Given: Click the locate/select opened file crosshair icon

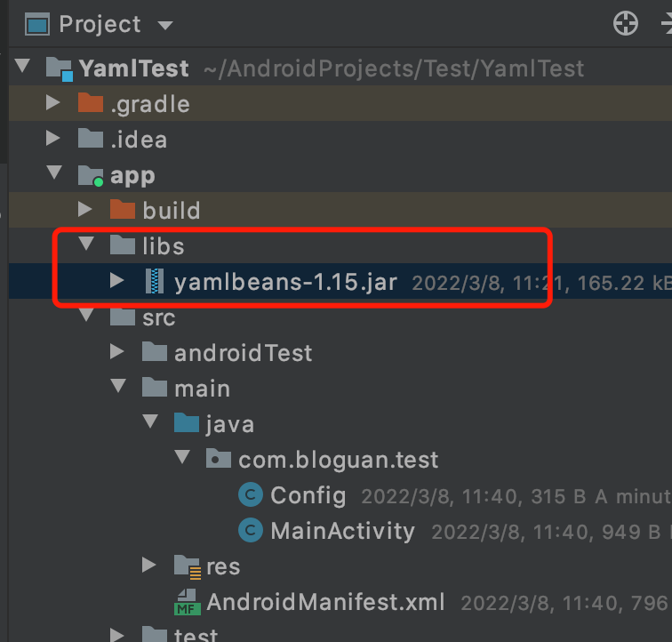Looking at the screenshot, I should [626, 24].
